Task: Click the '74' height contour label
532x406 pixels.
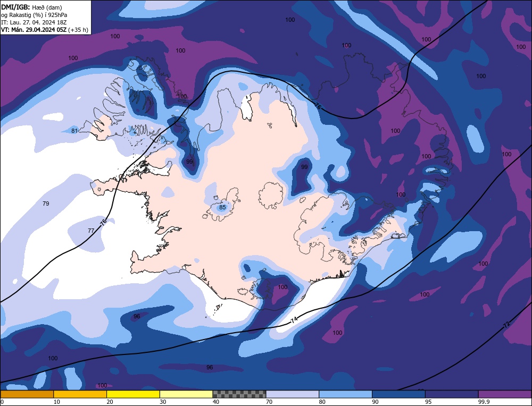Action: [x=294, y=319]
